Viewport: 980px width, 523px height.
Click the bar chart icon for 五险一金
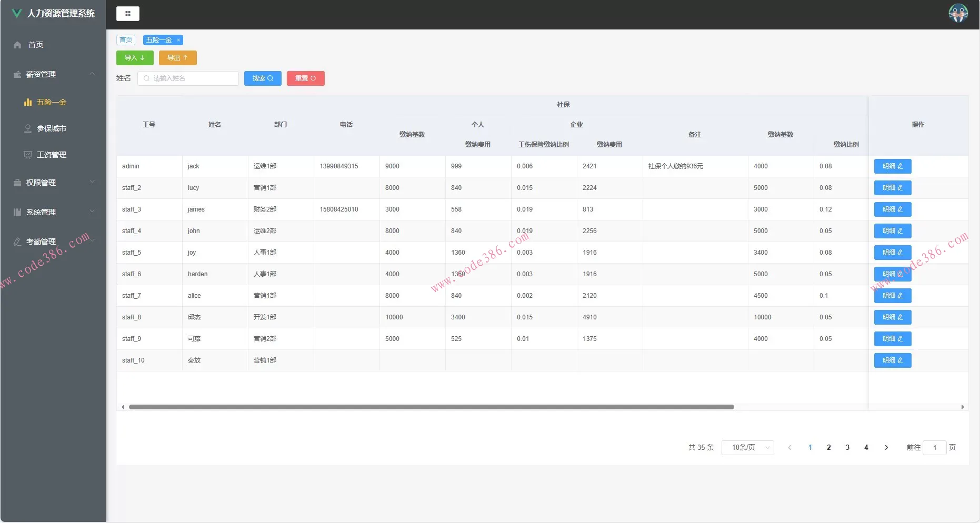[28, 102]
